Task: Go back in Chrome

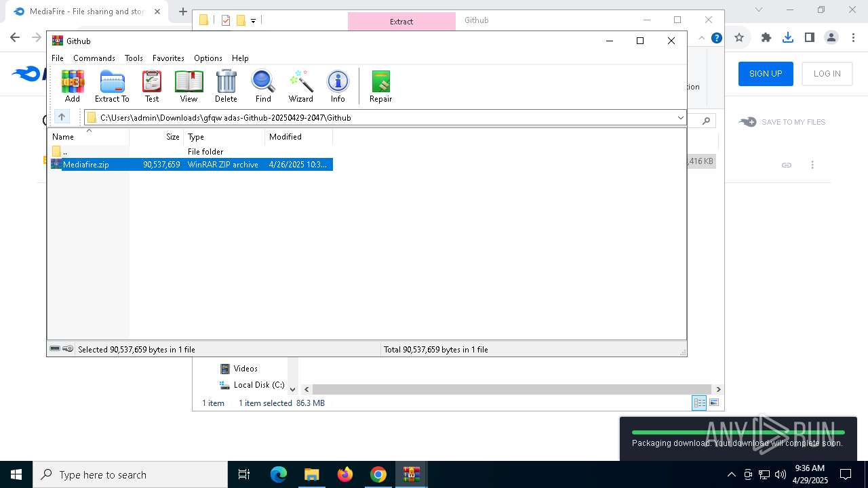Action: (x=15, y=38)
